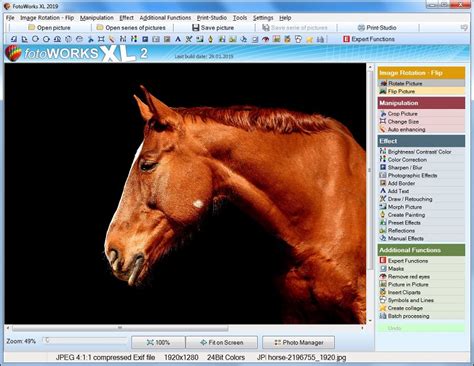Choose Change Size in the side panel

click(421, 122)
